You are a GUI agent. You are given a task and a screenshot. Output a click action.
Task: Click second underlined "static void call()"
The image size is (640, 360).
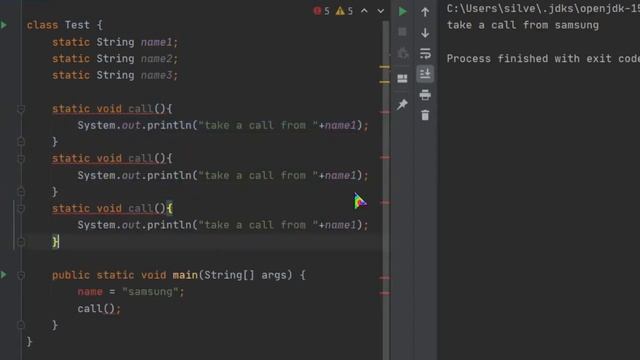108,158
